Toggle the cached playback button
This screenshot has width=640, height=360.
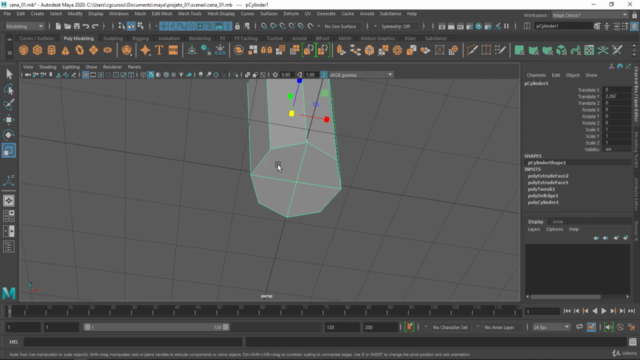(591, 327)
